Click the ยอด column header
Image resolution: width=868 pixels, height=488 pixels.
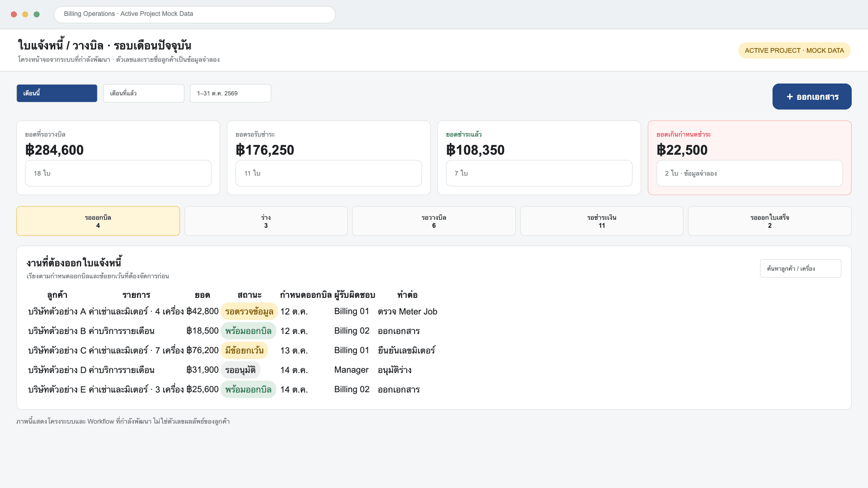tap(202, 295)
